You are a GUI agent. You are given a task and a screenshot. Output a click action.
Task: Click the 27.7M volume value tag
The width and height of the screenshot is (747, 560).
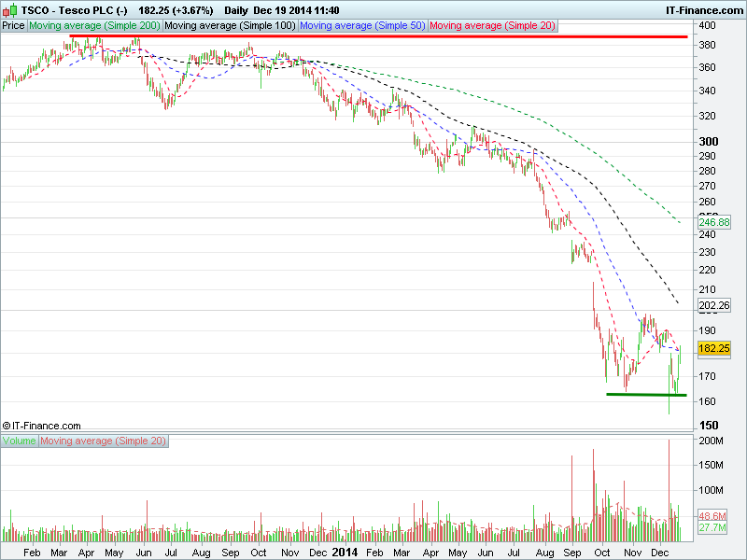pos(713,528)
